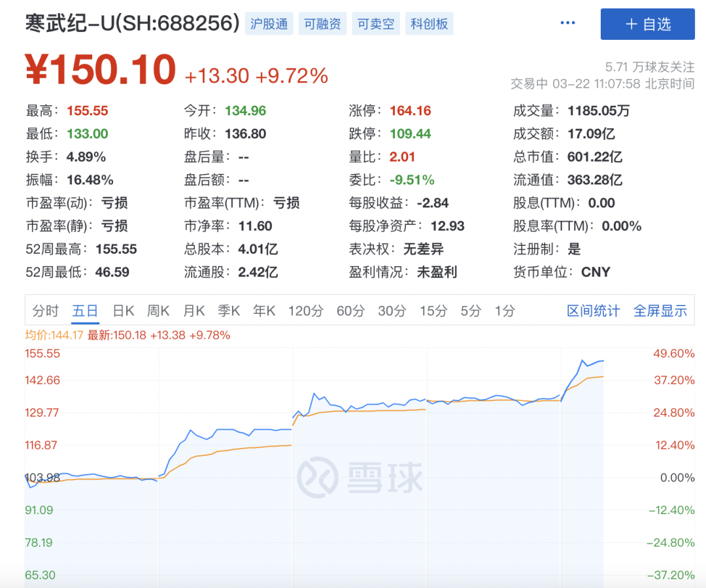The height and width of the screenshot is (588, 706).
Task: Click the 流通值 value 363.28亿
Action: tap(595, 180)
